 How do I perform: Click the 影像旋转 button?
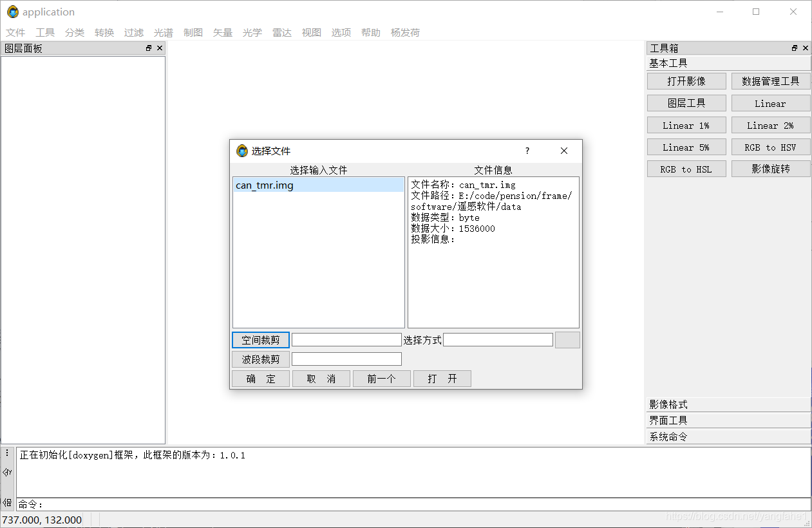click(x=771, y=169)
